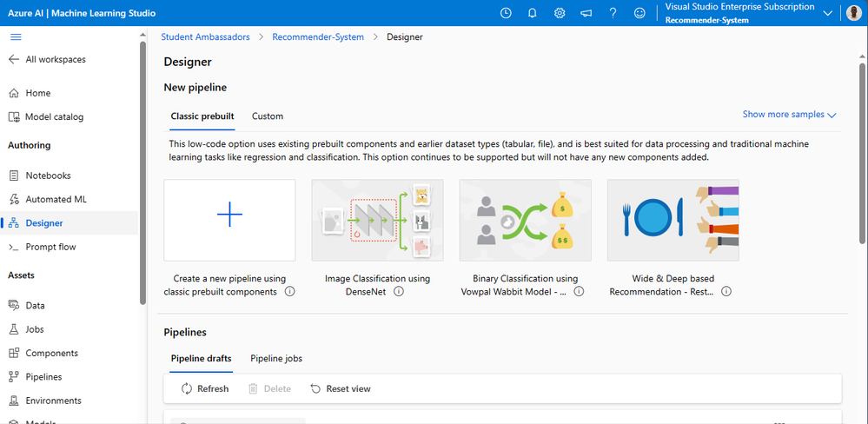868x424 pixels.
Task: Open the help question mark icon
Action: (613, 13)
